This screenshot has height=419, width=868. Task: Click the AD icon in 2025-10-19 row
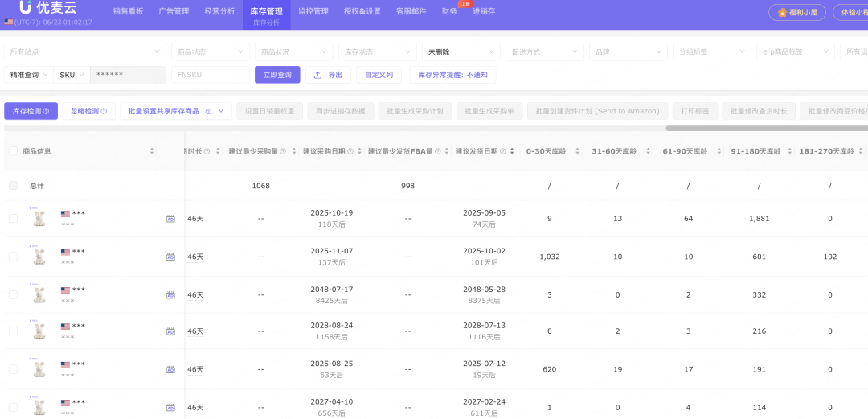[x=170, y=219]
